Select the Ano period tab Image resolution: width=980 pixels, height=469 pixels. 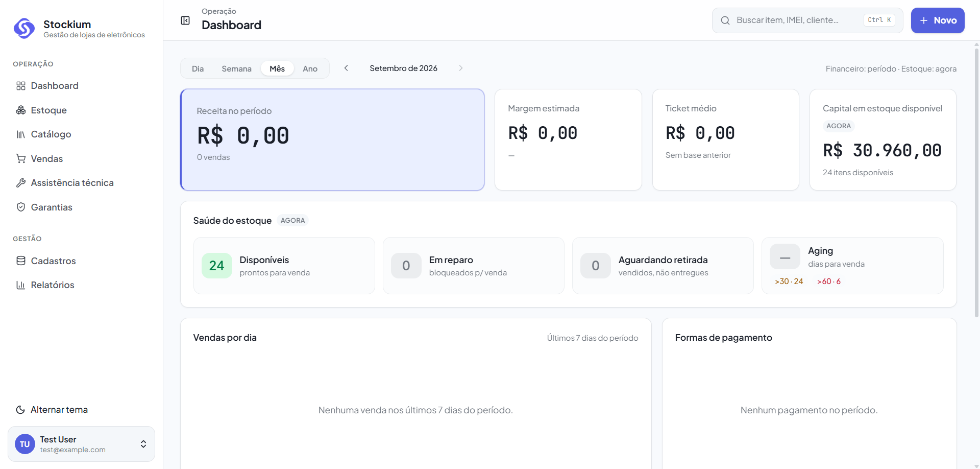(x=310, y=68)
